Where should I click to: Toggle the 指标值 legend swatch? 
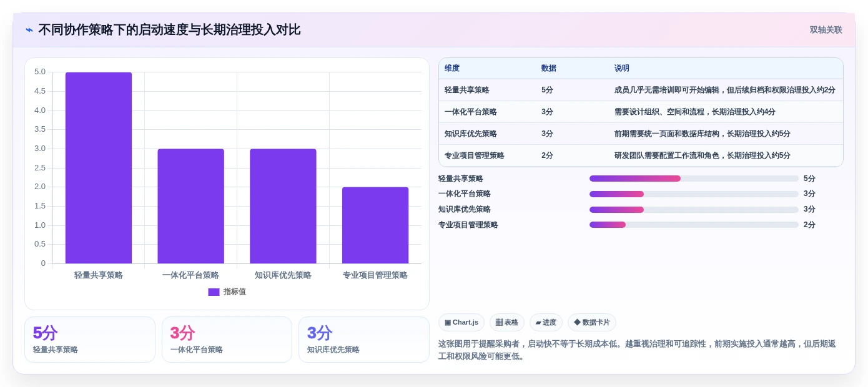click(214, 292)
